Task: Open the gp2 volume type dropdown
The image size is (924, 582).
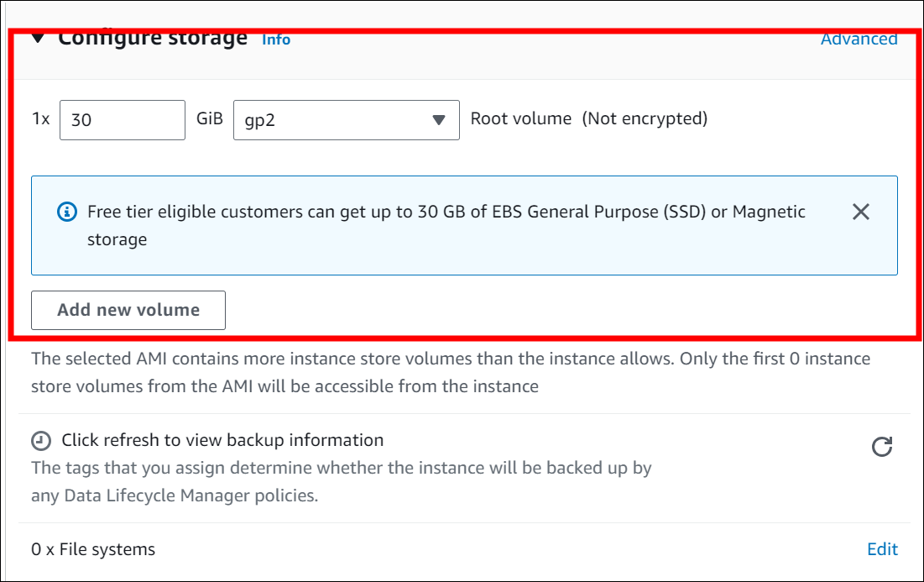Action: 346,120
